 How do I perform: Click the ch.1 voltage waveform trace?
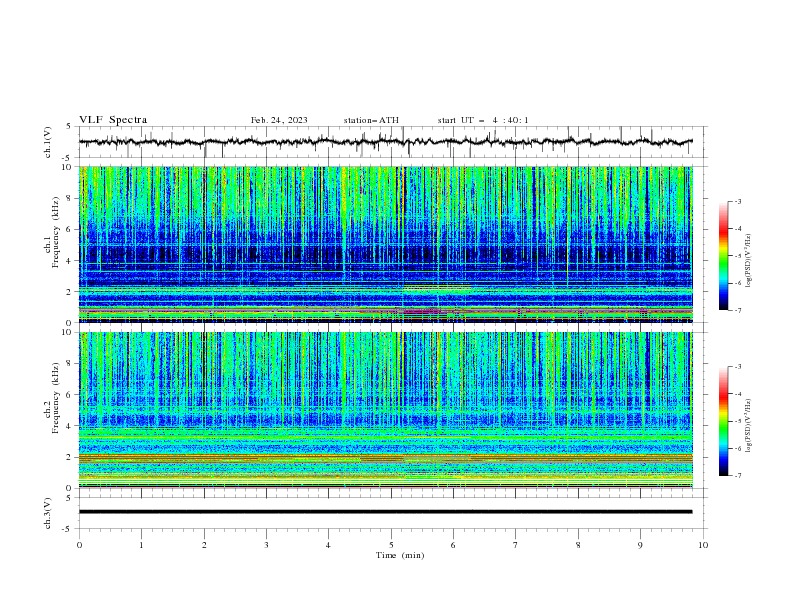coord(385,142)
